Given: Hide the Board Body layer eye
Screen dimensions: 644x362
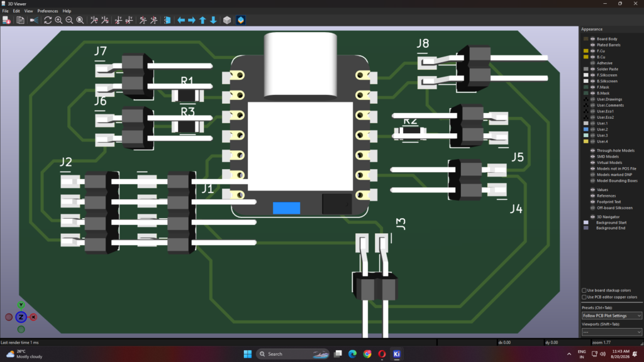Looking at the screenshot, I should point(592,39).
